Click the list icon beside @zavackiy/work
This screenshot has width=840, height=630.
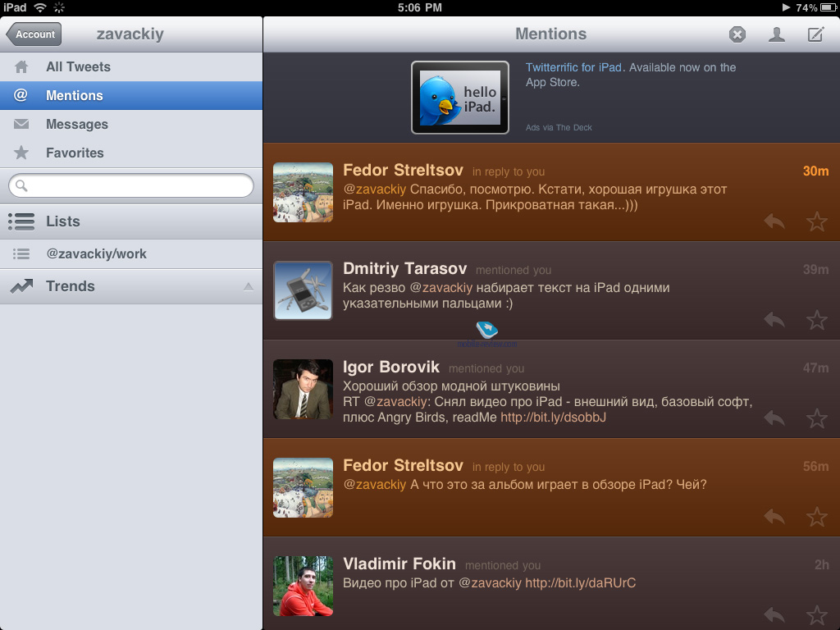[21, 254]
